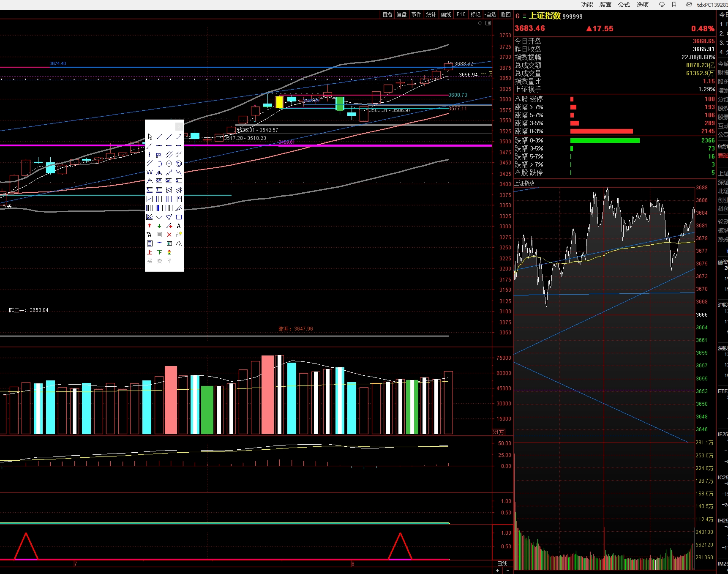This screenshot has height=574, width=728.
Task: Select the circumscribed circle tool
Action: pos(179,163)
